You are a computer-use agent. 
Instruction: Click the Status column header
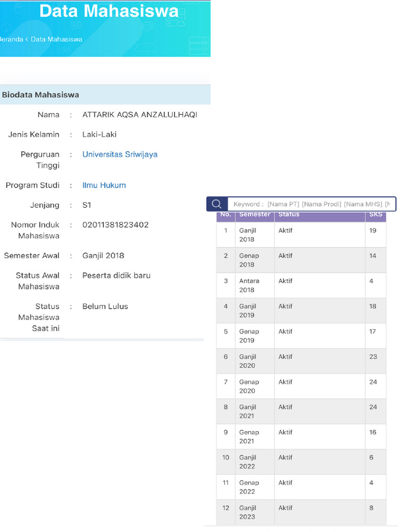tap(289, 215)
